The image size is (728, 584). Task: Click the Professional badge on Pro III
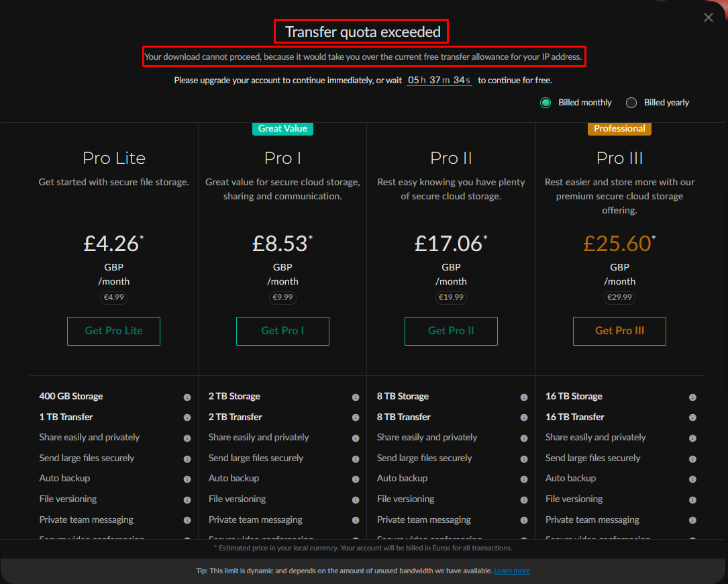click(619, 128)
